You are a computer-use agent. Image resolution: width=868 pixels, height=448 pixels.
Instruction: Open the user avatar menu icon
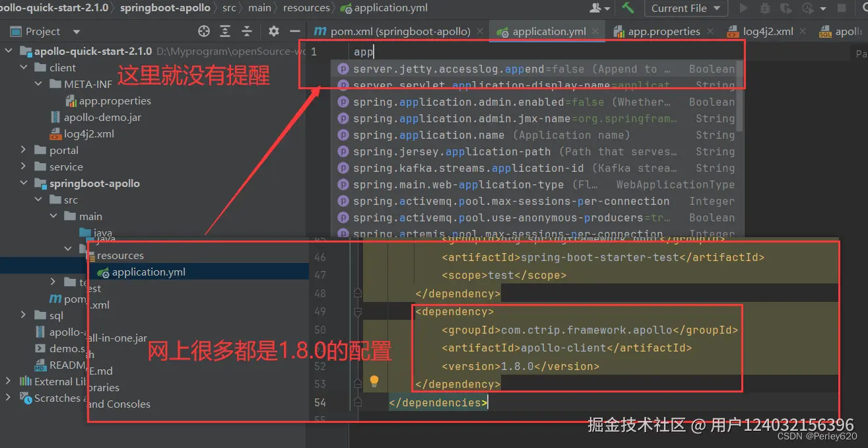click(x=596, y=9)
